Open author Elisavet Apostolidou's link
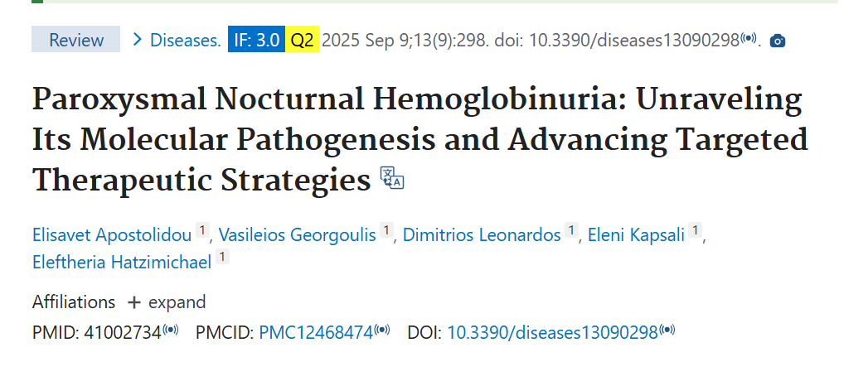The height and width of the screenshot is (386, 868). click(x=112, y=234)
